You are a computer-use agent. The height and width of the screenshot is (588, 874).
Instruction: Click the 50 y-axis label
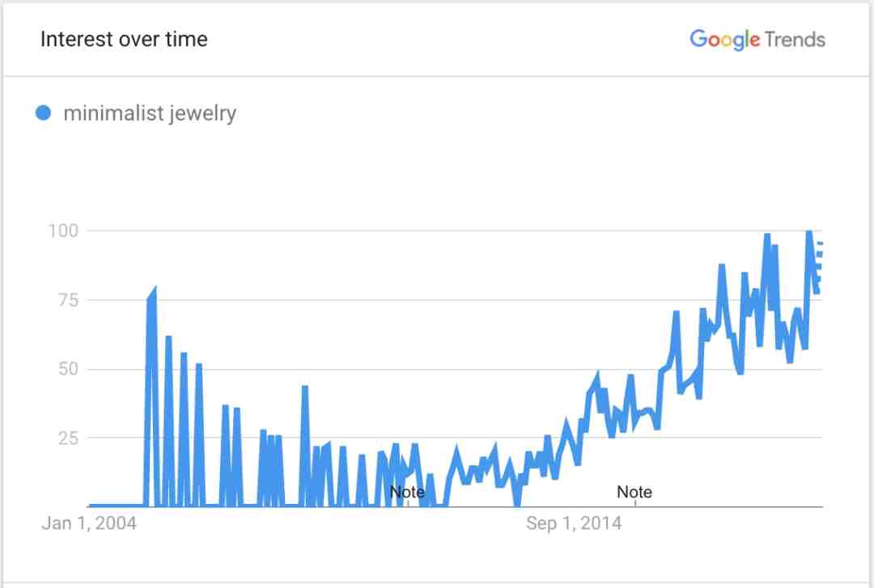point(68,369)
